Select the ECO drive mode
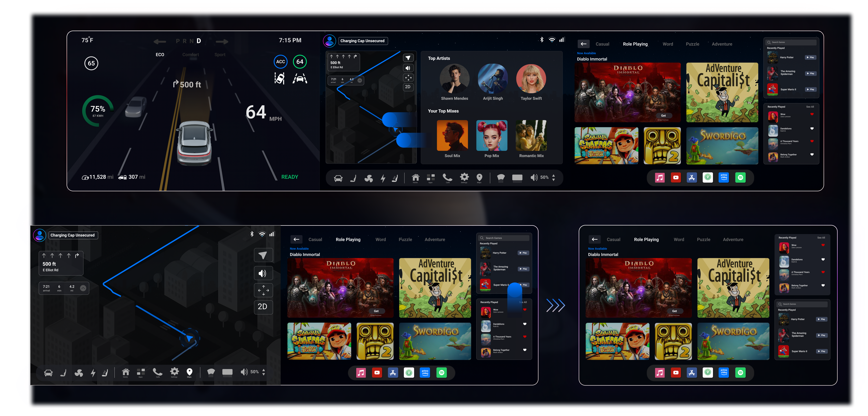 click(160, 55)
